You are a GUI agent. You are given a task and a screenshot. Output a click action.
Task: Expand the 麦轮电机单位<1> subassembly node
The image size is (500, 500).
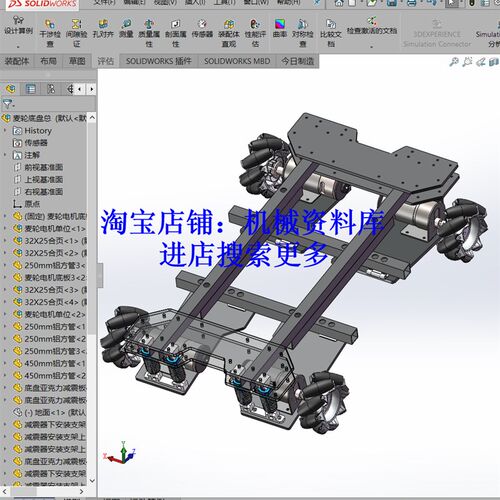click(x=5, y=228)
